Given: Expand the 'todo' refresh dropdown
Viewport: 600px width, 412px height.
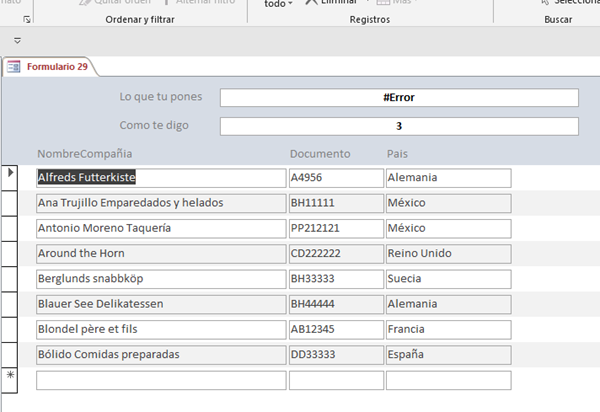Looking at the screenshot, I should pyautogui.click(x=279, y=3).
